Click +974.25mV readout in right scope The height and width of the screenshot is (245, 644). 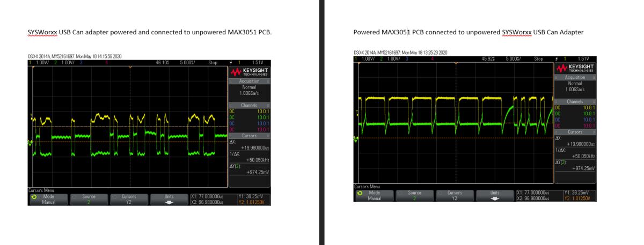pos(584,168)
